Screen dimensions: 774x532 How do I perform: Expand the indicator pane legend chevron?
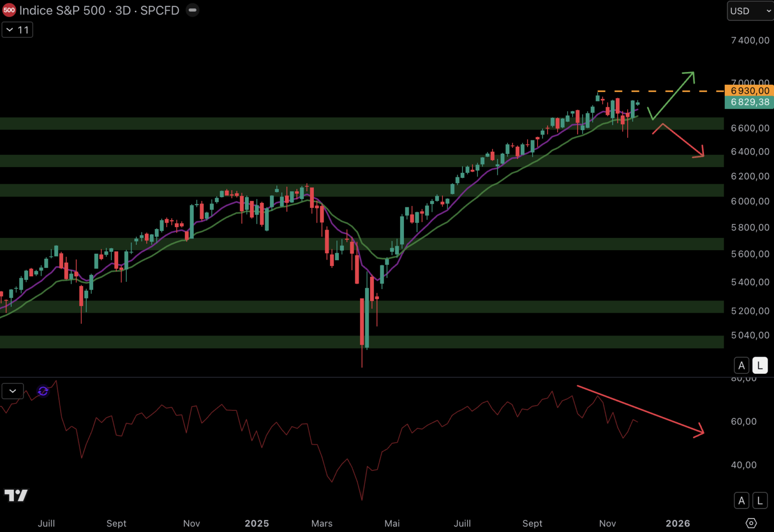point(13,391)
